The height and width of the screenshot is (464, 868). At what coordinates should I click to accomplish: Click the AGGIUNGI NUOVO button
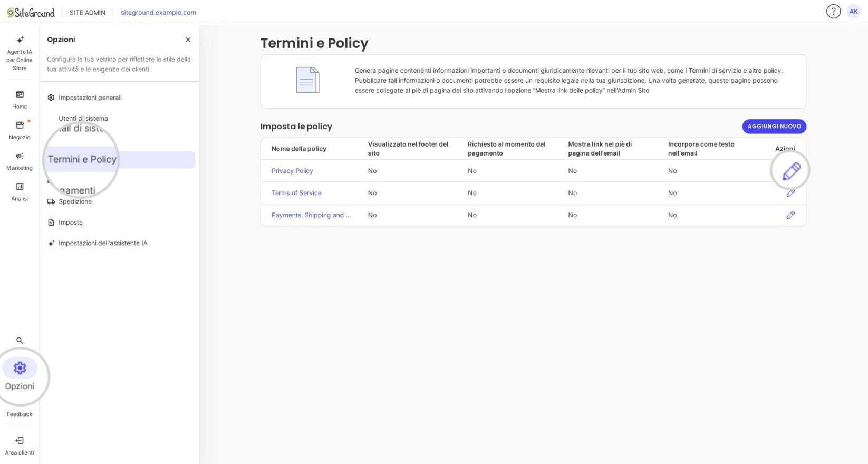(774, 127)
